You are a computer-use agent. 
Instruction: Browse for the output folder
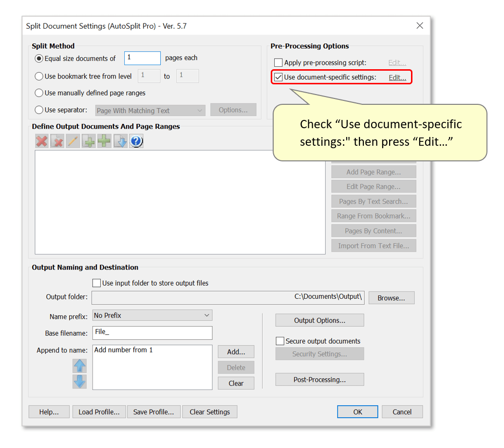coord(392,298)
